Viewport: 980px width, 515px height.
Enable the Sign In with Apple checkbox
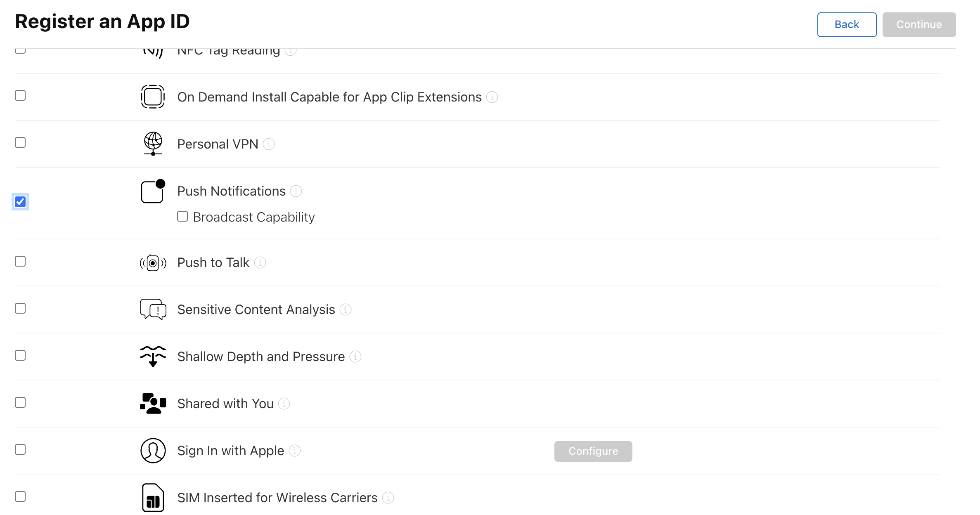pos(20,449)
